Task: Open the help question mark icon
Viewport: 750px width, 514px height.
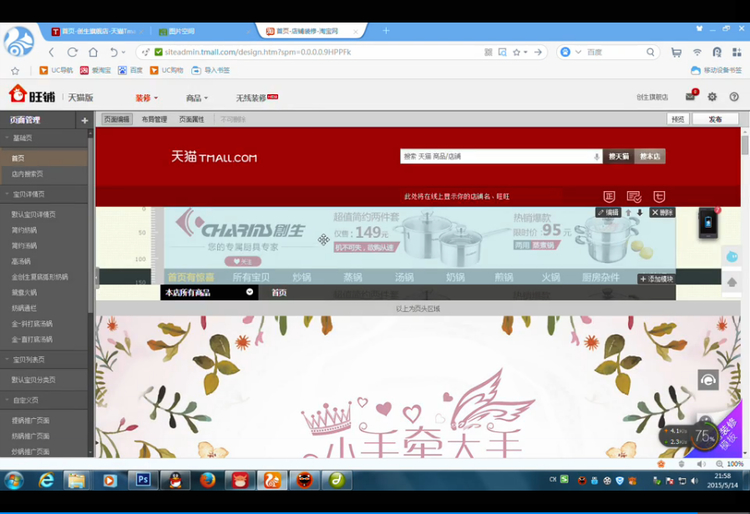Action: [734, 97]
